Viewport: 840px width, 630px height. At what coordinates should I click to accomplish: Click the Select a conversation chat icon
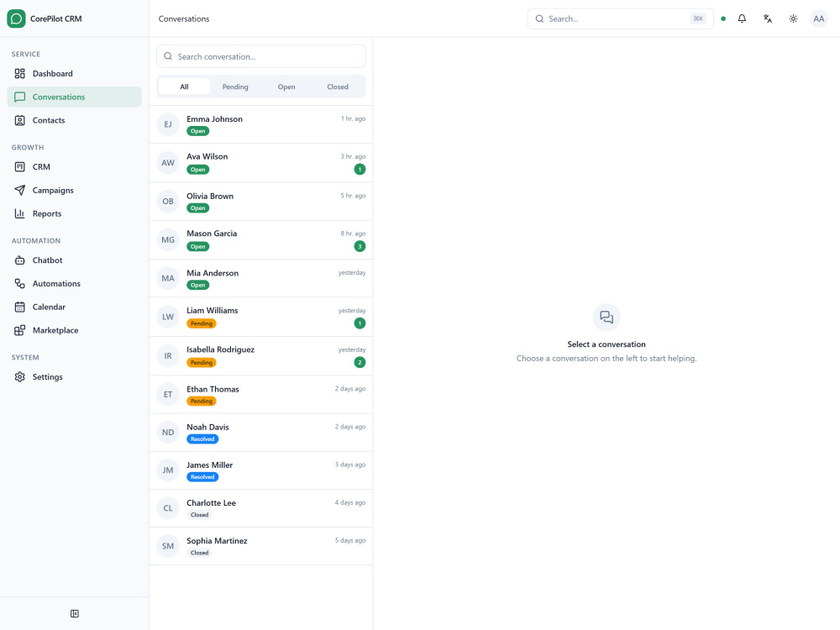tap(606, 318)
